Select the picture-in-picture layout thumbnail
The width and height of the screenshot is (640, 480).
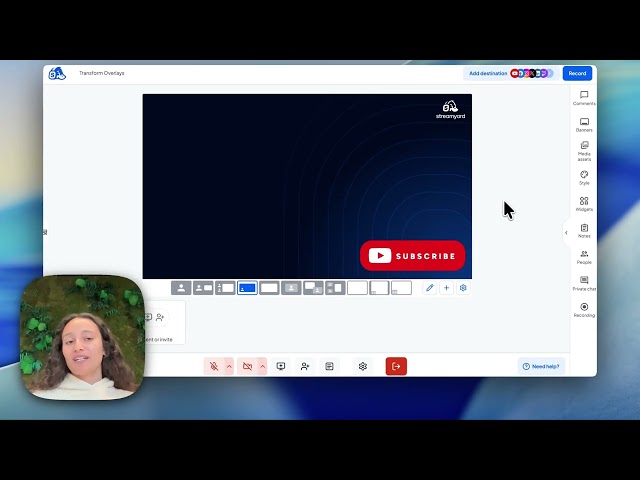[313, 288]
